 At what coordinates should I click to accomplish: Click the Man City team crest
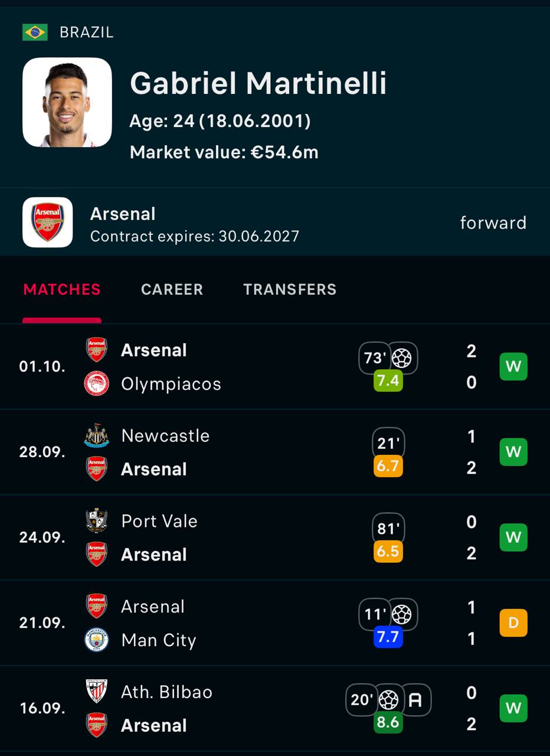(x=97, y=640)
